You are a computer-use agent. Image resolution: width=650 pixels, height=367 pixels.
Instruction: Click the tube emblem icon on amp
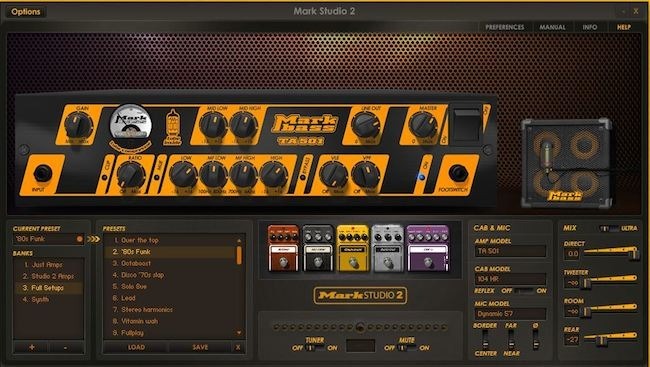point(172,126)
